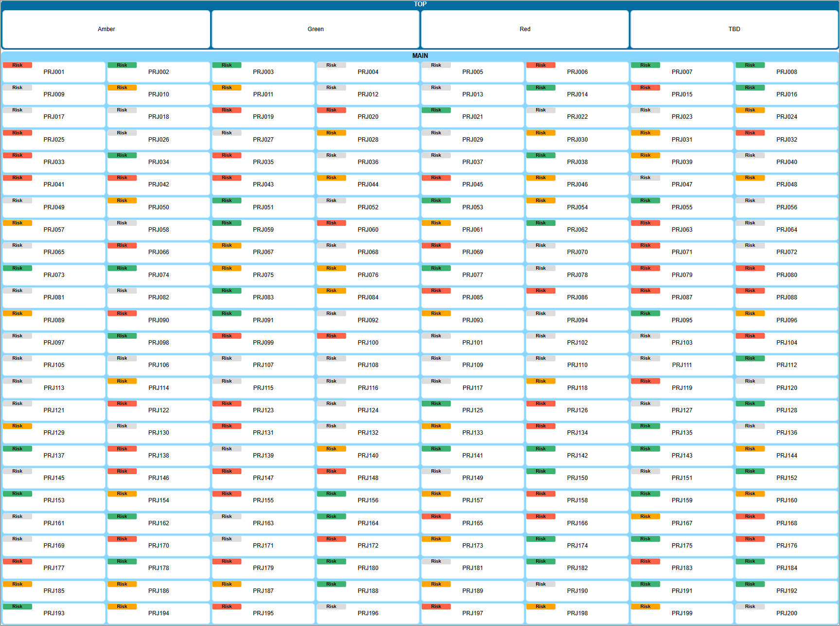Click the green Risk badge on PRJ002

pos(122,65)
